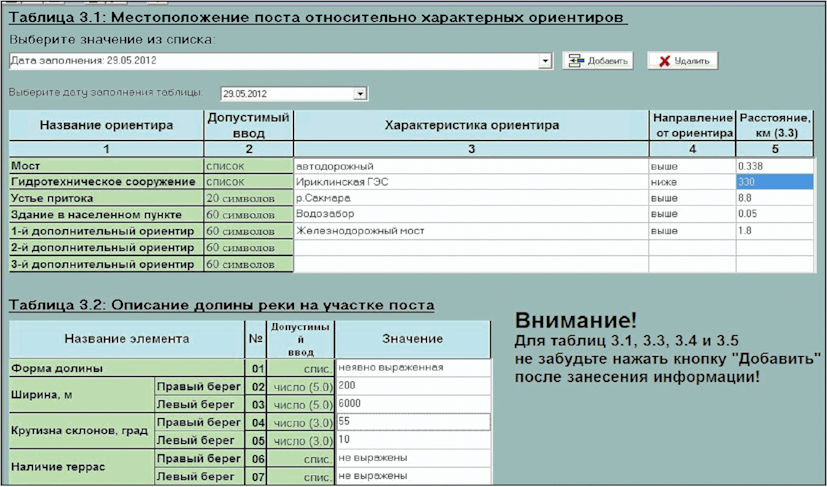The image size is (827, 487).
Task: Click the empty characteristic cell for 2-й дополнительный ориентир
Action: click(x=471, y=247)
